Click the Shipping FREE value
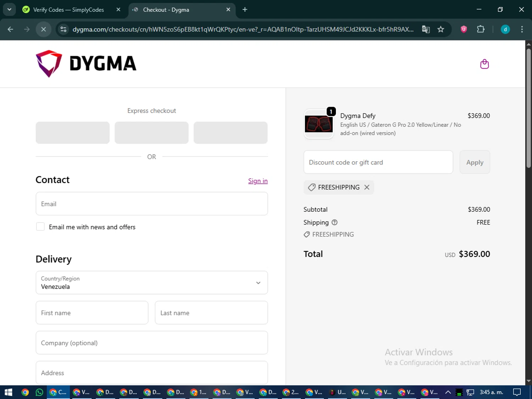532x399 pixels. click(x=483, y=222)
